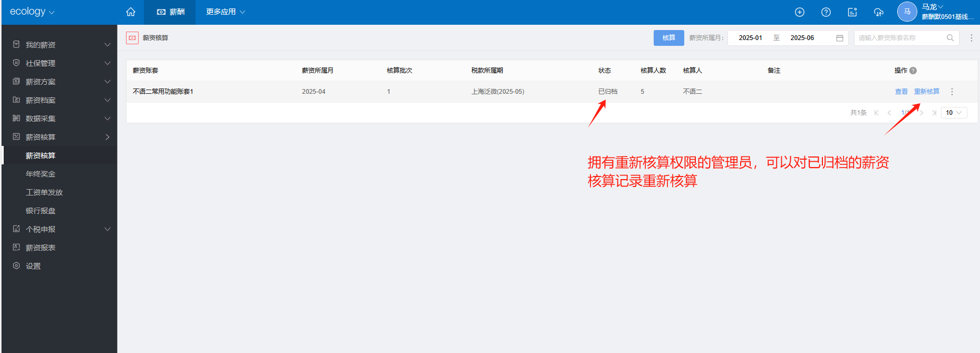Open the 更多应用 dropdown menu

click(x=226, y=12)
